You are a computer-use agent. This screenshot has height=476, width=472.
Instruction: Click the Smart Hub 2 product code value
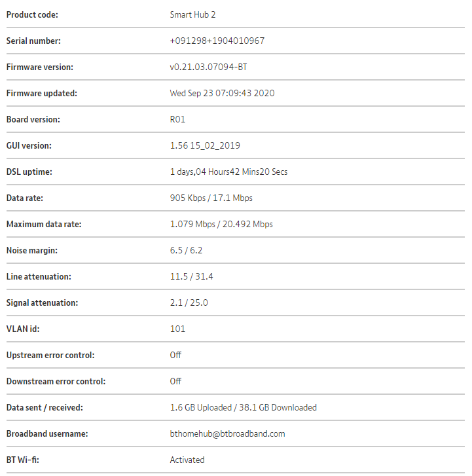click(x=194, y=14)
